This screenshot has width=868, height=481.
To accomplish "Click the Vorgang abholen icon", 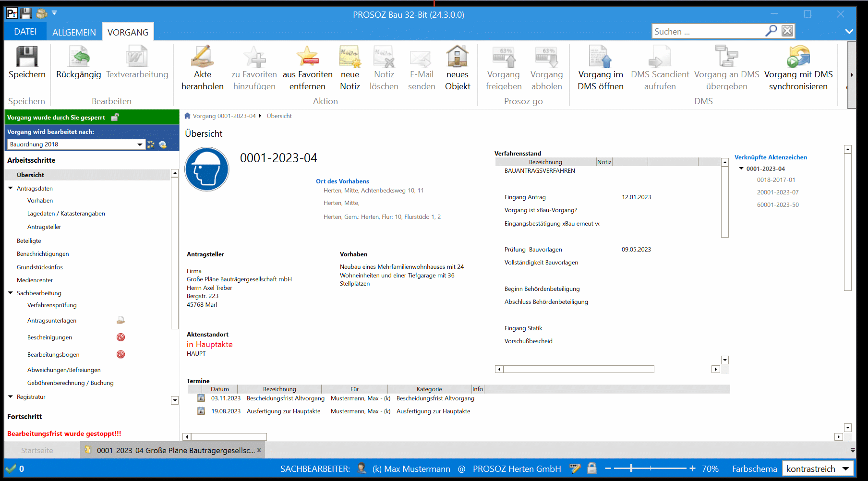I will pyautogui.click(x=546, y=57).
